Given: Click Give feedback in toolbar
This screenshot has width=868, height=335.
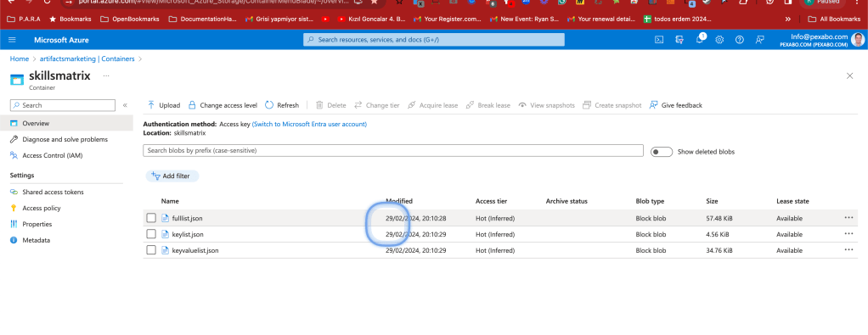Looking at the screenshot, I should tap(675, 105).
